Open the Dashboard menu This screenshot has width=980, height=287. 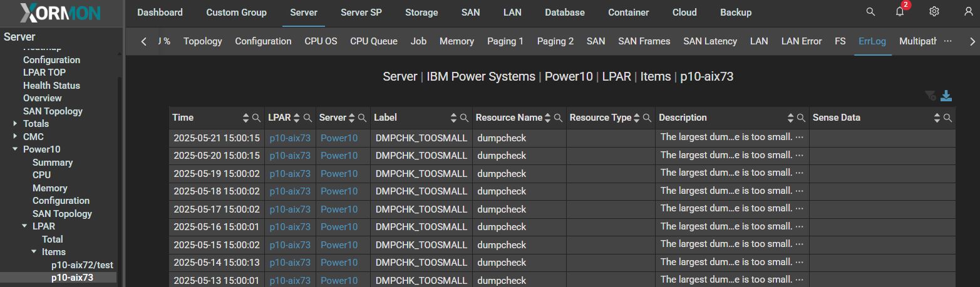(160, 13)
